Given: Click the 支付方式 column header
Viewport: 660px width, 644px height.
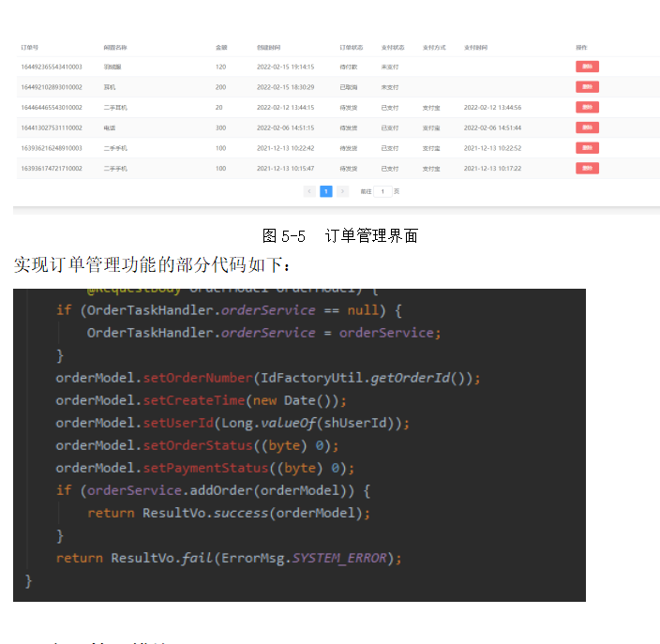Looking at the screenshot, I should [434, 48].
